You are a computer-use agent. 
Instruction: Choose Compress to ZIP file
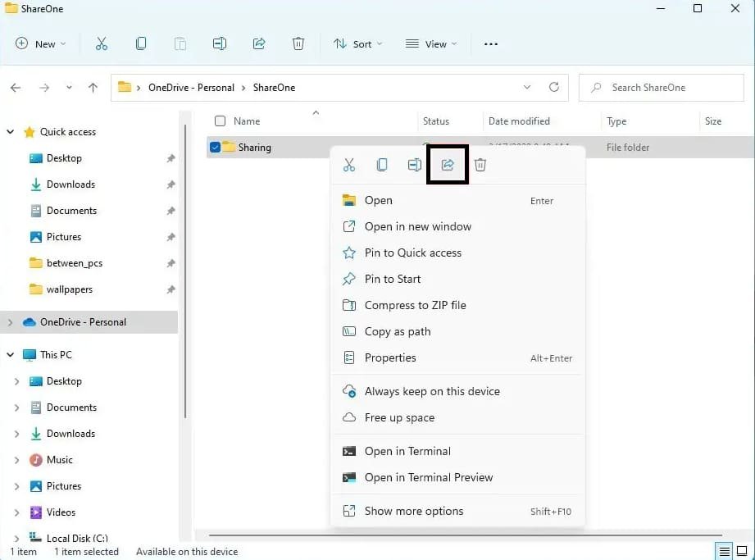[x=415, y=305]
